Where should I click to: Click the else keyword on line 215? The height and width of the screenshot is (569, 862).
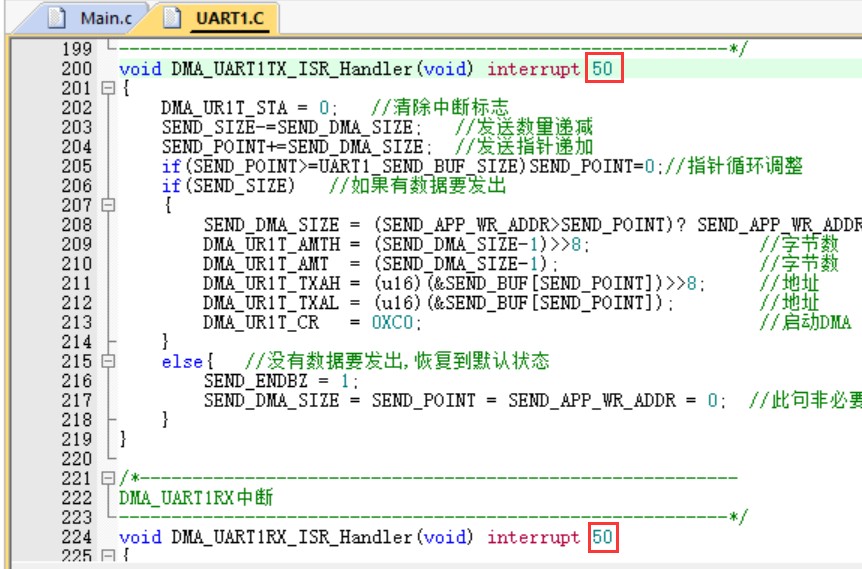coord(182,362)
